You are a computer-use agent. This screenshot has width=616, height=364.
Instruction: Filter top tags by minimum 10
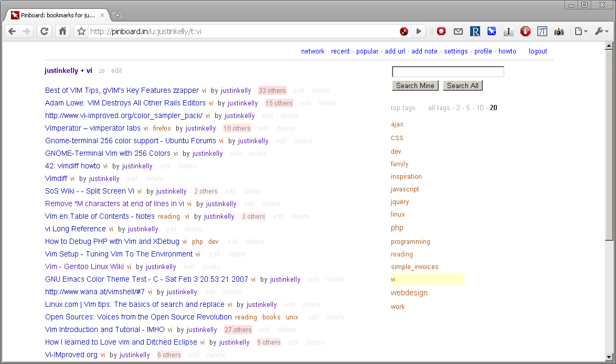(480, 108)
